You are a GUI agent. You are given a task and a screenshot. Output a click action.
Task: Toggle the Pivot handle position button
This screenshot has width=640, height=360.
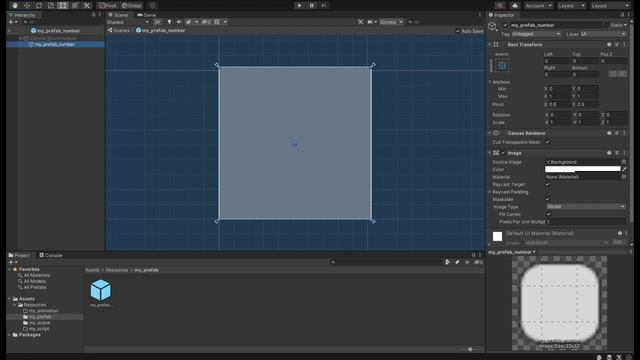pos(108,6)
